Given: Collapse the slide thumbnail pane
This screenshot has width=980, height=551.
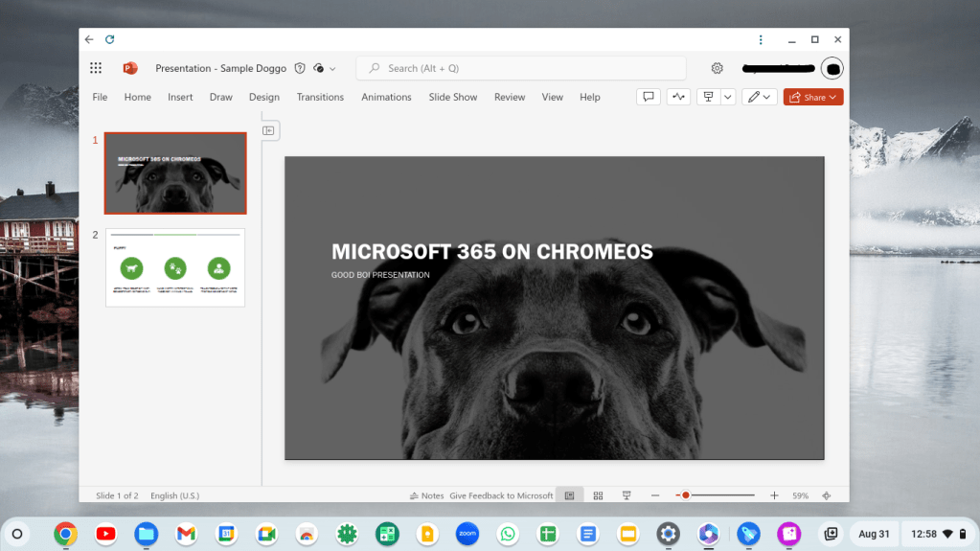Looking at the screenshot, I should click(x=268, y=130).
